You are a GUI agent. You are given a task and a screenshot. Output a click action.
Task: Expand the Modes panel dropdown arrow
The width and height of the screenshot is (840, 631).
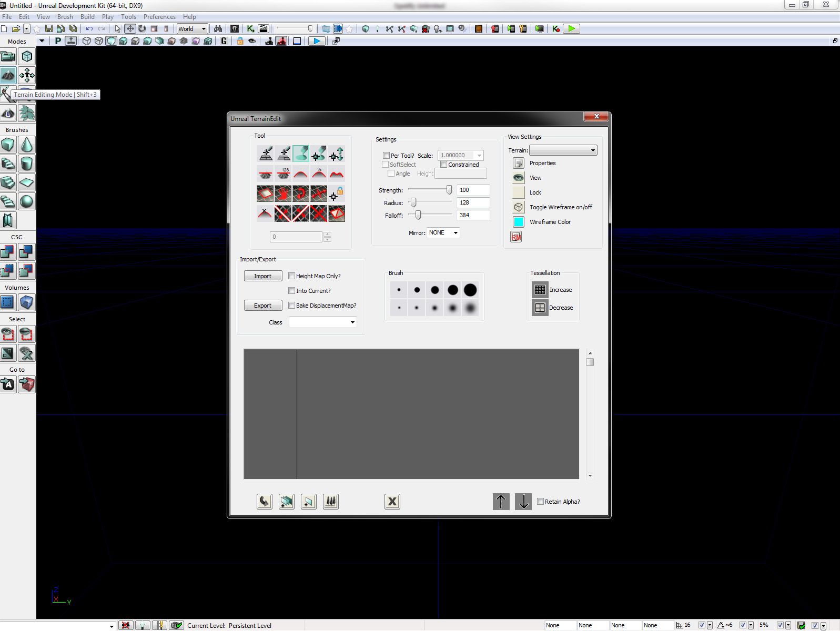(42, 41)
